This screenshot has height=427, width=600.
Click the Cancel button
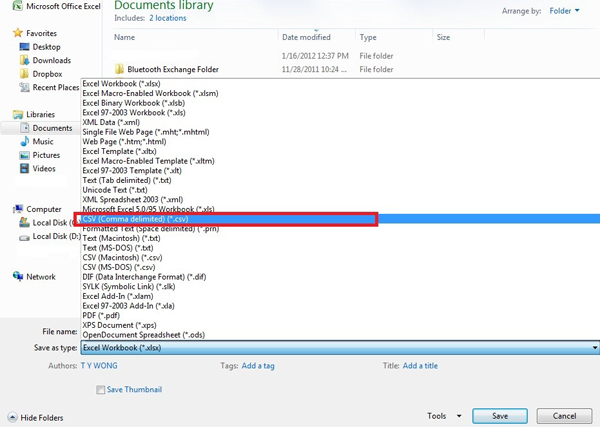[564, 416]
